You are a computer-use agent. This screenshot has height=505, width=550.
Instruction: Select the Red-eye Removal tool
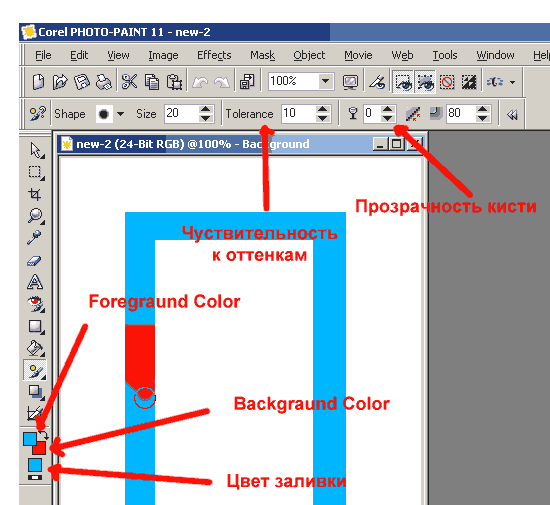(35, 304)
